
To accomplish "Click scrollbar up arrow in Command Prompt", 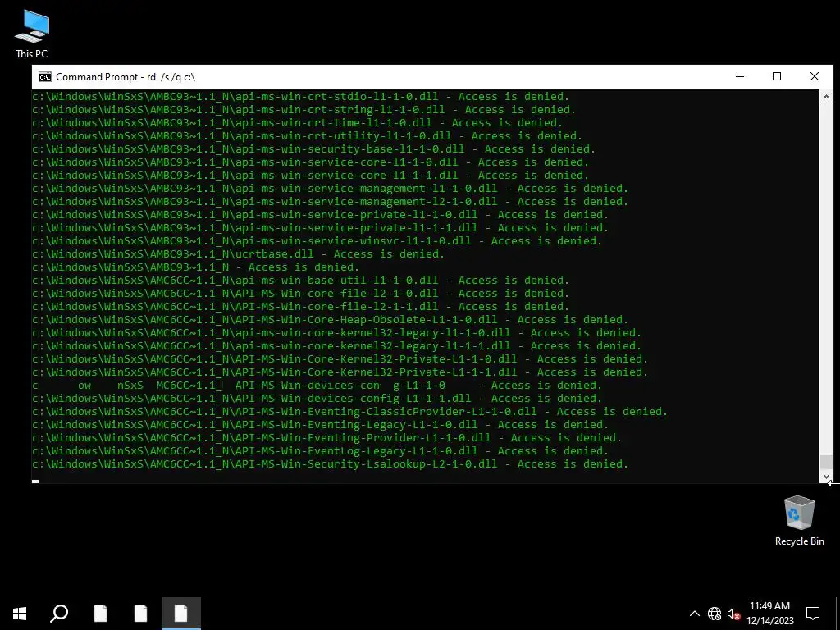I will pos(826,97).
